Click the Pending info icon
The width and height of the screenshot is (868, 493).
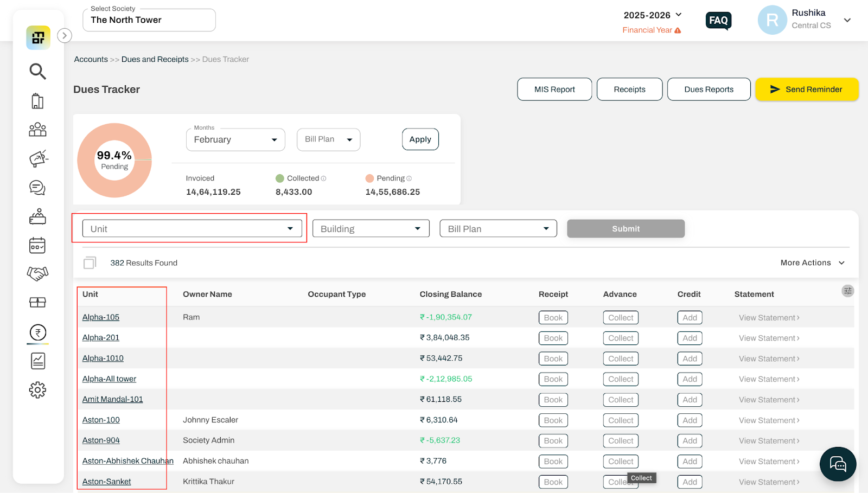[x=409, y=178]
